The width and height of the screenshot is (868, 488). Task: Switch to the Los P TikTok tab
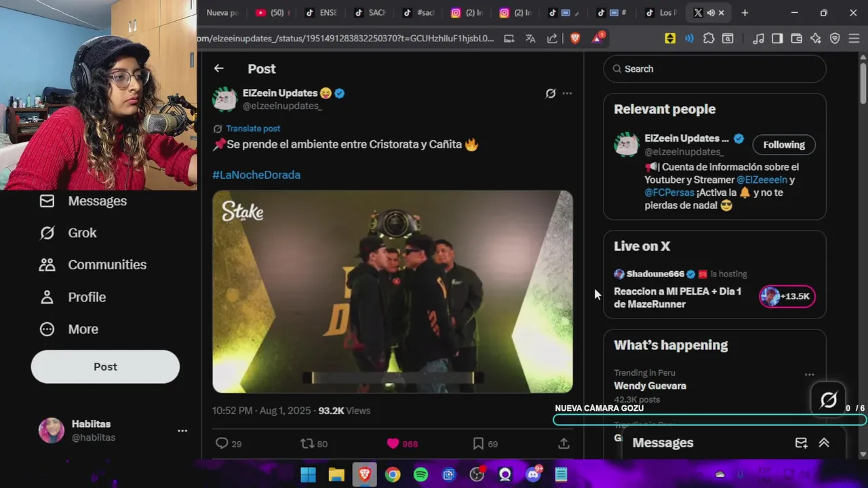coord(660,13)
